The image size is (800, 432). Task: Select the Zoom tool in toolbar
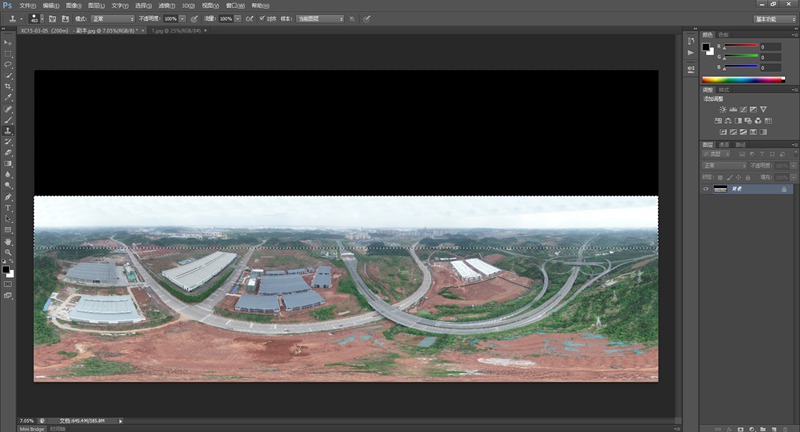(x=8, y=252)
